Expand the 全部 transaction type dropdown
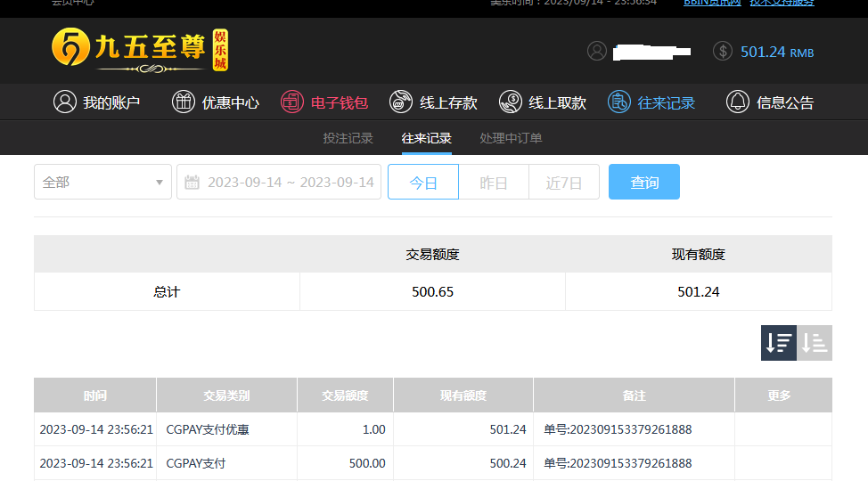This screenshot has width=868, height=481. point(103,182)
